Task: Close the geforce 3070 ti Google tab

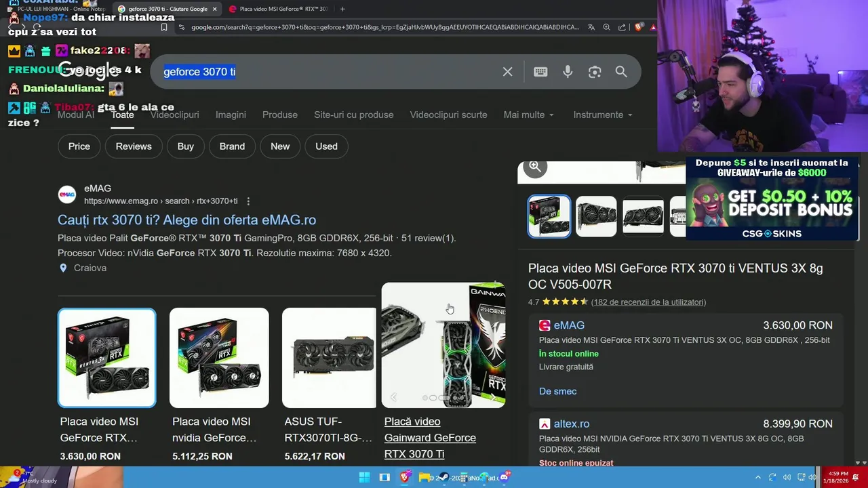Action: 214,9
